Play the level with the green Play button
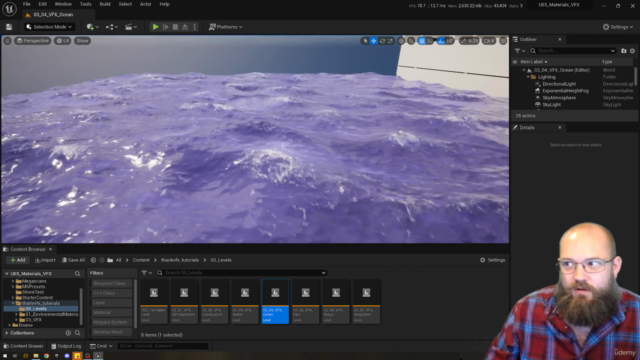Image resolution: width=640 pixels, height=360 pixels. coord(156,27)
